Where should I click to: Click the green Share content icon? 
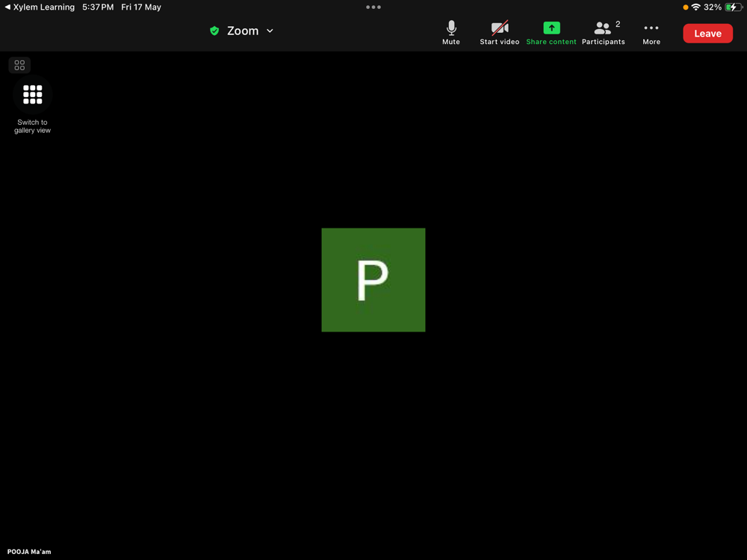coord(551,28)
